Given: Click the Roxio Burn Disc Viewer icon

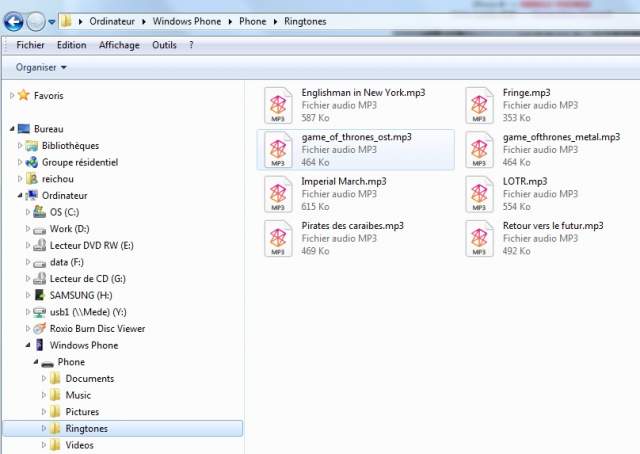Looking at the screenshot, I should (40, 328).
